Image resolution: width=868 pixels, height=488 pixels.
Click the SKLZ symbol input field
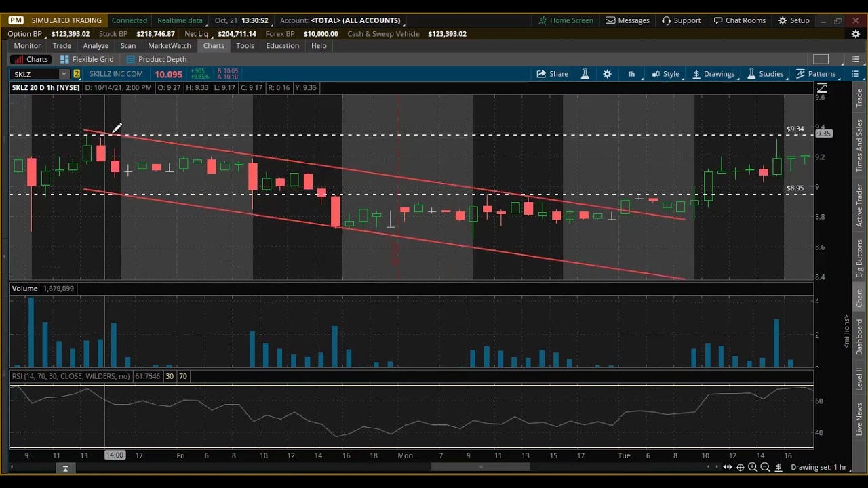(x=35, y=74)
